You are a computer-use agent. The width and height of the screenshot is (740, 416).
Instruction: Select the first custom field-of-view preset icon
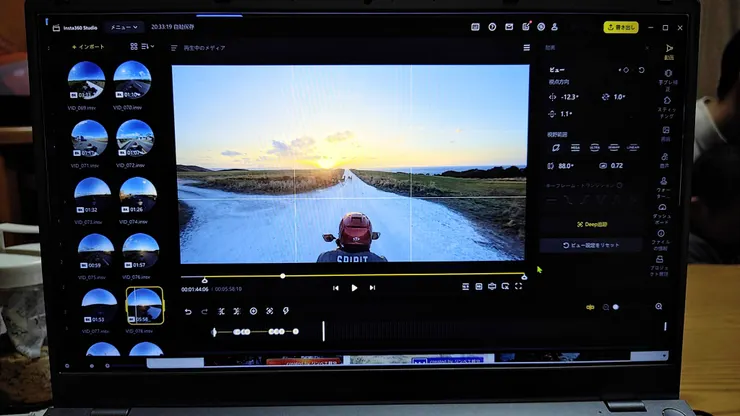[556, 148]
